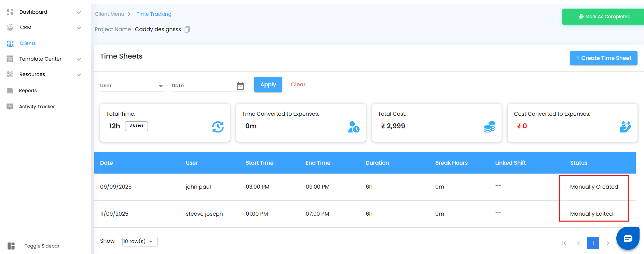The width and height of the screenshot is (644, 254).
Task: Click the 3 Users badge
Action: (x=136, y=126)
